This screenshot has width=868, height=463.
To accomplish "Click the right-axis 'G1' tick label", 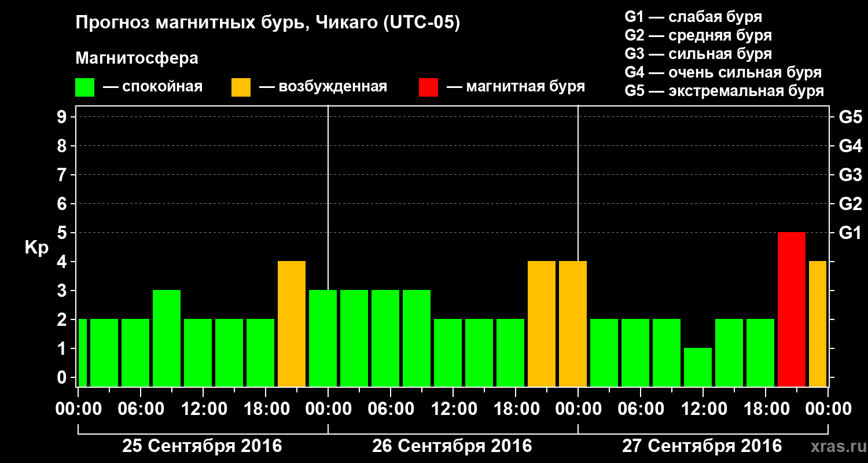I will pyautogui.click(x=850, y=233).
